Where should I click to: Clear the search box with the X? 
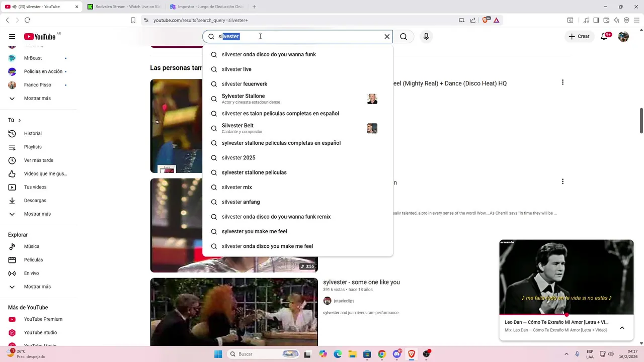[x=387, y=37]
